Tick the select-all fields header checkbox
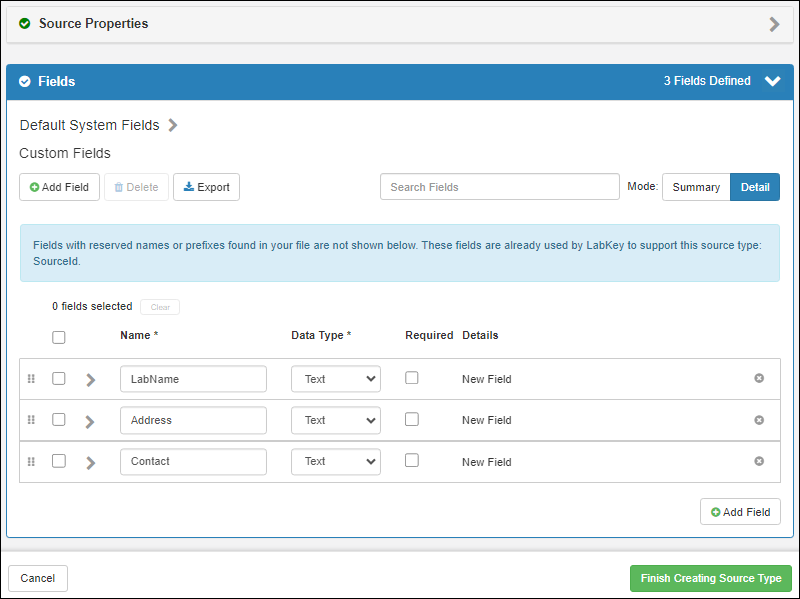This screenshot has height=599, width=800. click(x=59, y=337)
